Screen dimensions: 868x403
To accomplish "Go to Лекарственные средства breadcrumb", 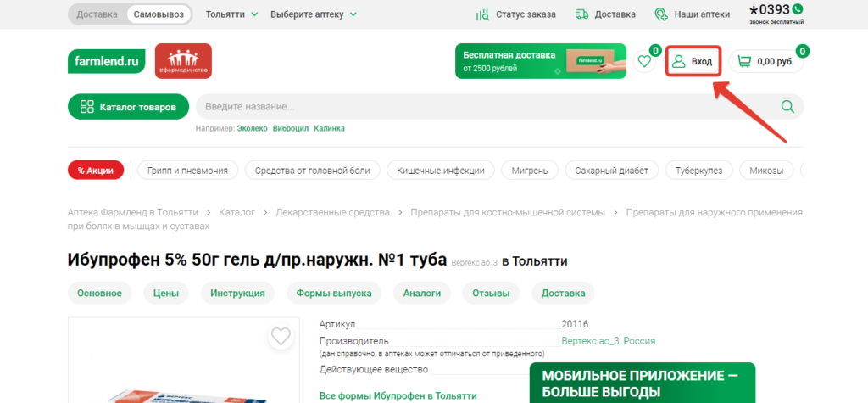I will click(x=332, y=212).
